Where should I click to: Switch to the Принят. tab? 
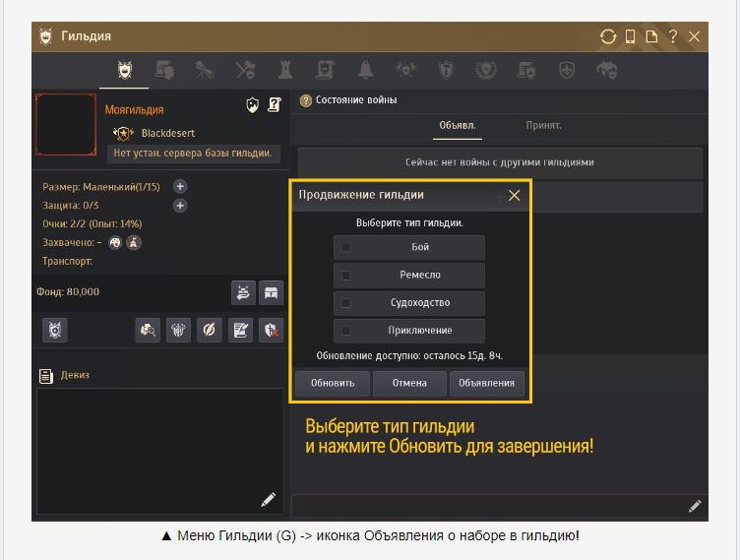543,126
